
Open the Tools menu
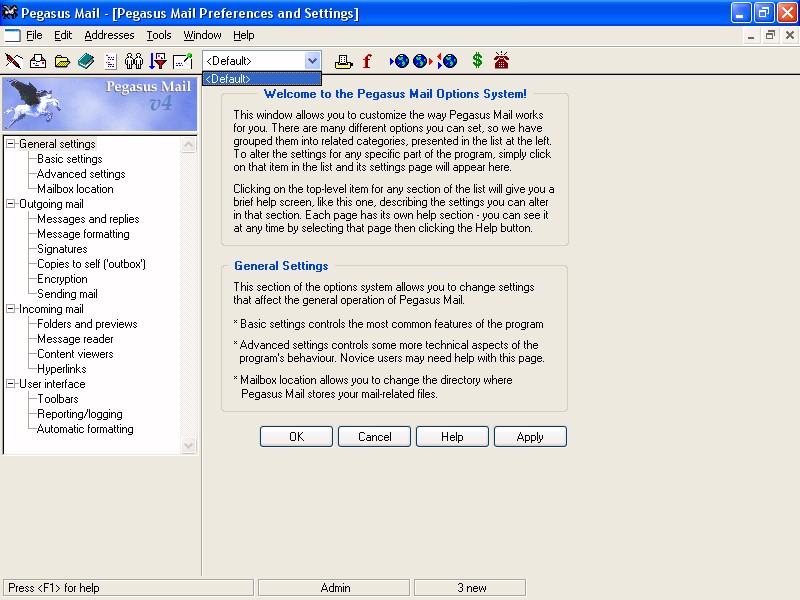click(x=159, y=35)
